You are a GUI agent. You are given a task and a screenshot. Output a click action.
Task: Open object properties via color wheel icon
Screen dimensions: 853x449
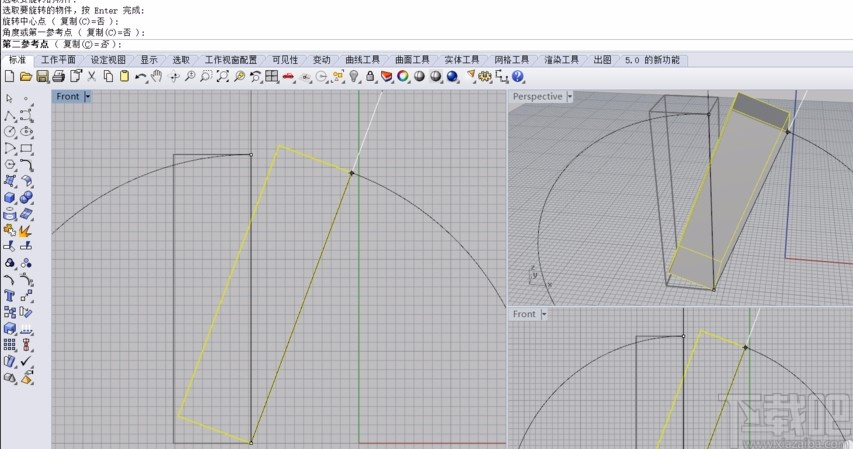(x=403, y=77)
